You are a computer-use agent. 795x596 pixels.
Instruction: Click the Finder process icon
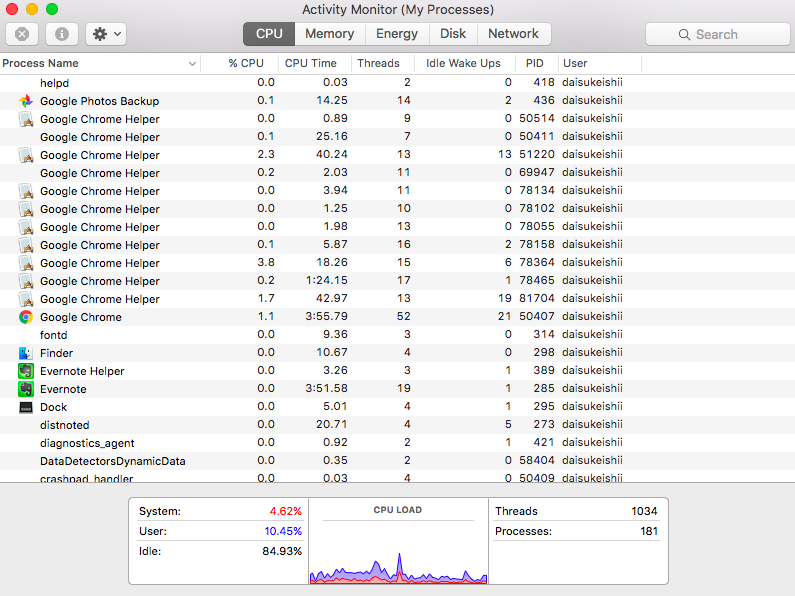[26, 353]
